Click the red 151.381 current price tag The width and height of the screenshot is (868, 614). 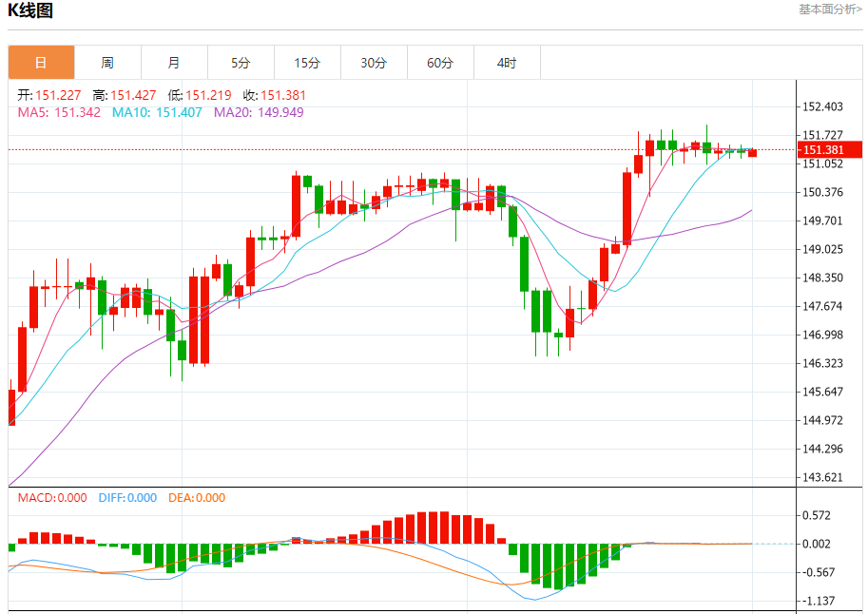[829, 150]
